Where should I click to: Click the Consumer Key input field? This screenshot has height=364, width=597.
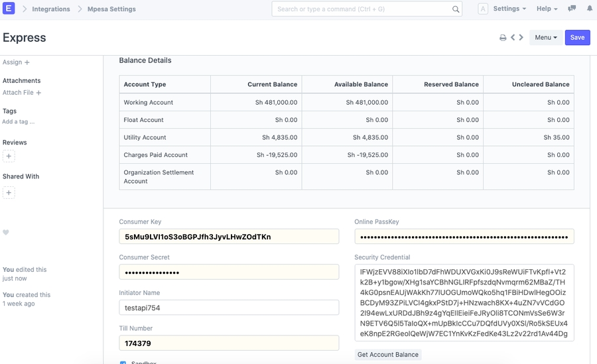[x=229, y=237]
